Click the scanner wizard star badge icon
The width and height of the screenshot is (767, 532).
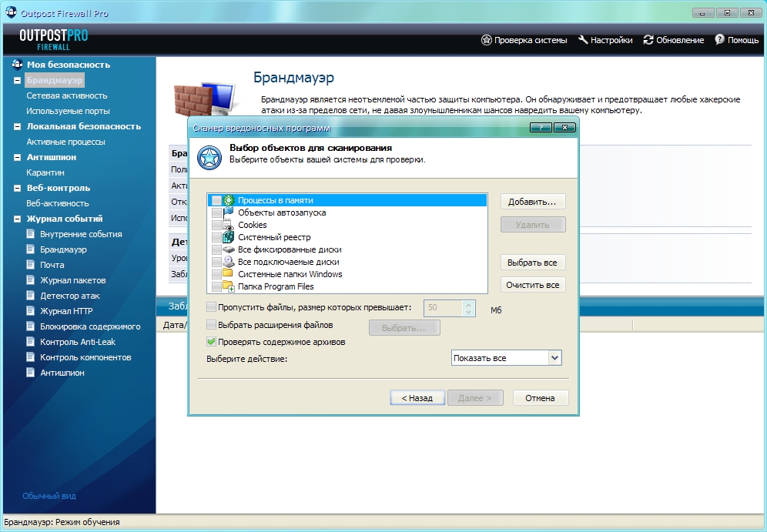[209, 158]
